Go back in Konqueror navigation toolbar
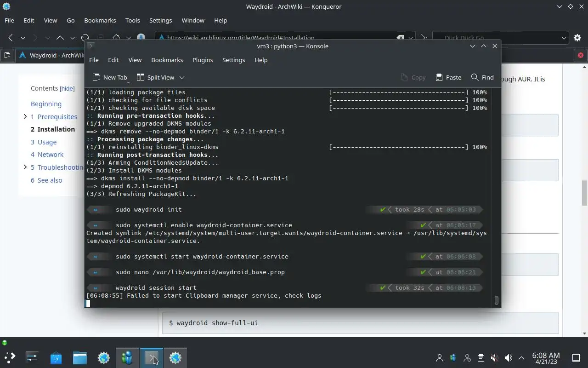The width and height of the screenshot is (588, 368). tap(11, 38)
